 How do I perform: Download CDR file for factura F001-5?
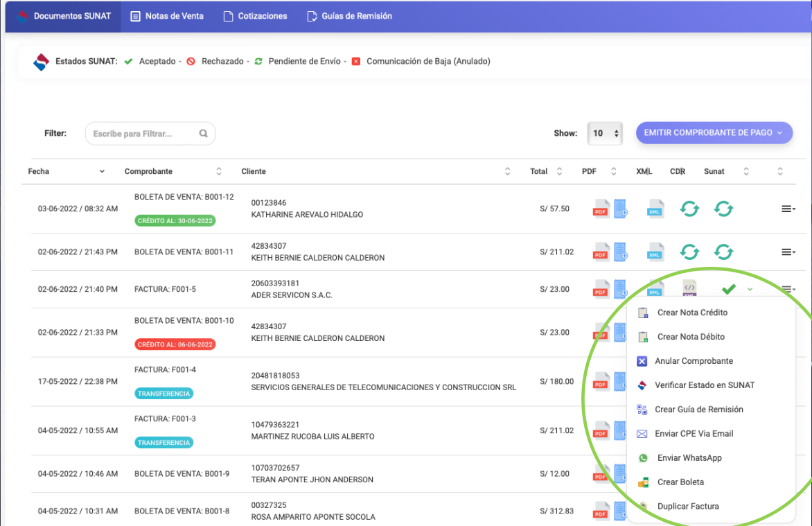point(689,288)
